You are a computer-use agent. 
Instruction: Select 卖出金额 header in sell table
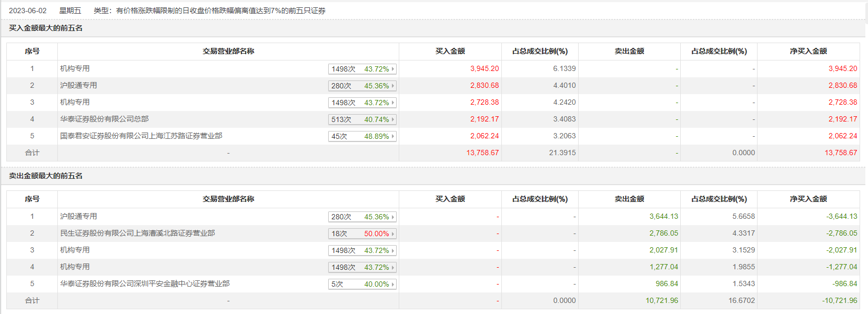coord(630,199)
